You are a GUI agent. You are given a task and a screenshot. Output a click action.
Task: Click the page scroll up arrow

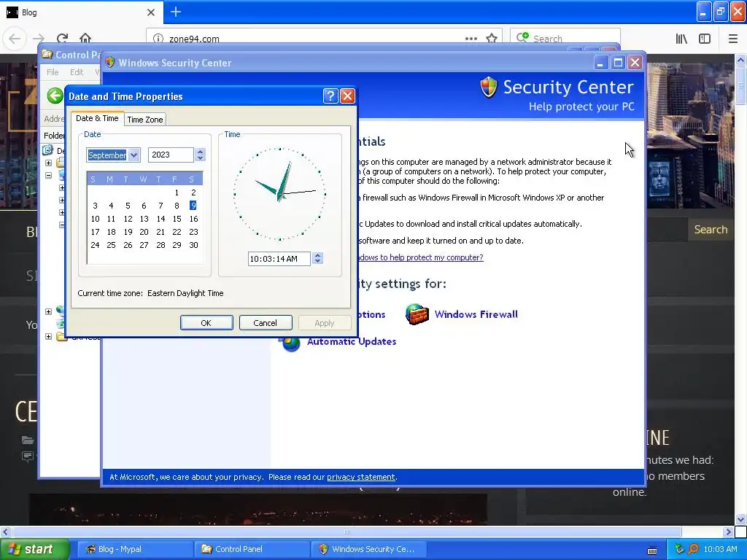(x=741, y=60)
